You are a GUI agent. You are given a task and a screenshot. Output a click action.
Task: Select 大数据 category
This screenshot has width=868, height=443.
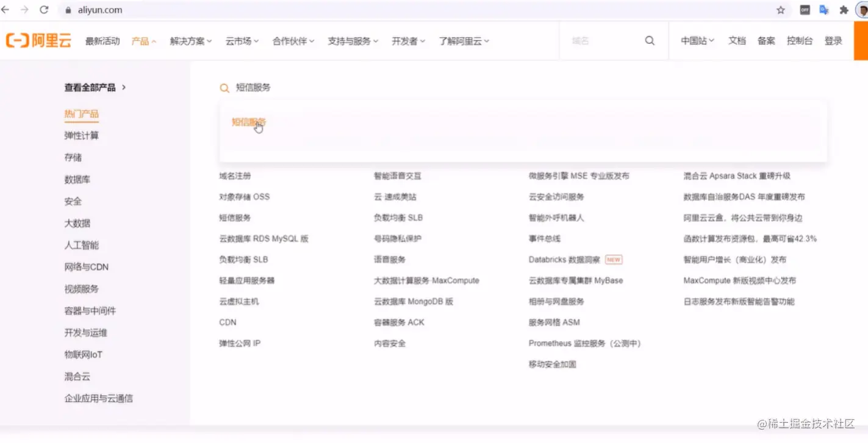tap(77, 223)
